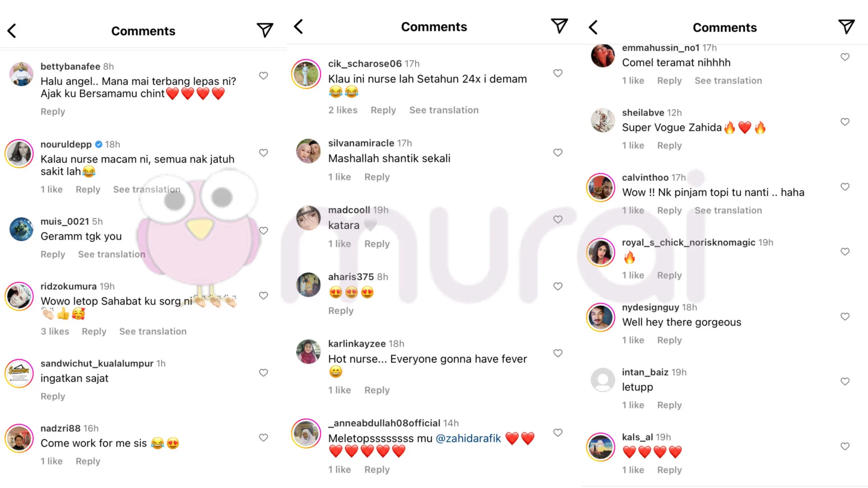Show translation for nouruldepp's comment
The width and height of the screenshot is (868, 488).
pyautogui.click(x=146, y=189)
